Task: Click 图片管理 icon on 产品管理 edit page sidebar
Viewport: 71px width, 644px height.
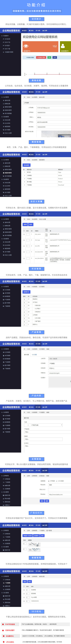Action: click(x=3, y=365)
